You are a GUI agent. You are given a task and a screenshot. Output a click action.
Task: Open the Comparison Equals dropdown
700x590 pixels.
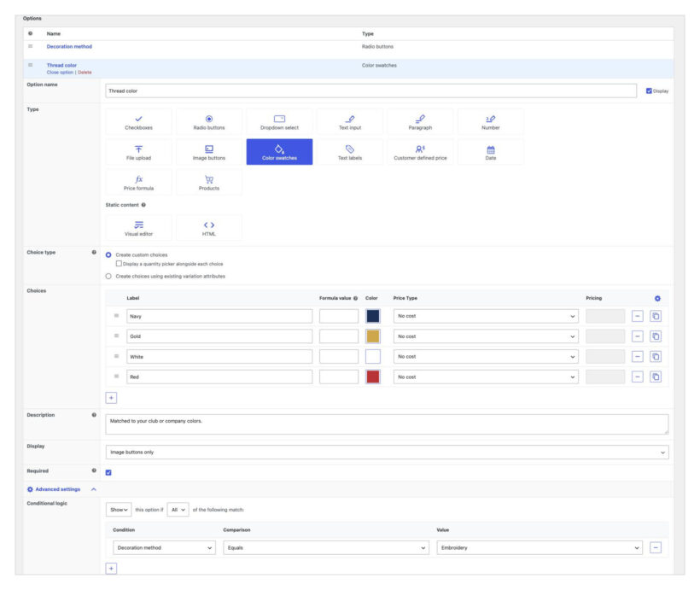tap(326, 547)
